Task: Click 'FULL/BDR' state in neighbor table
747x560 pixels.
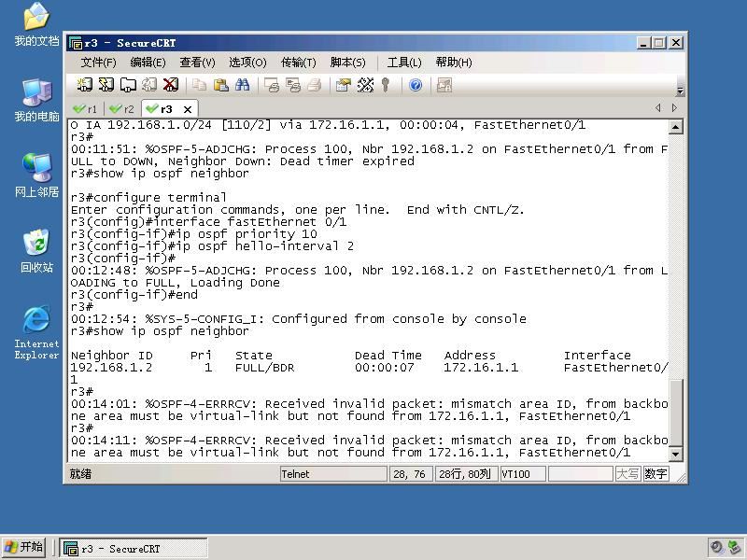Action: coord(265,368)
